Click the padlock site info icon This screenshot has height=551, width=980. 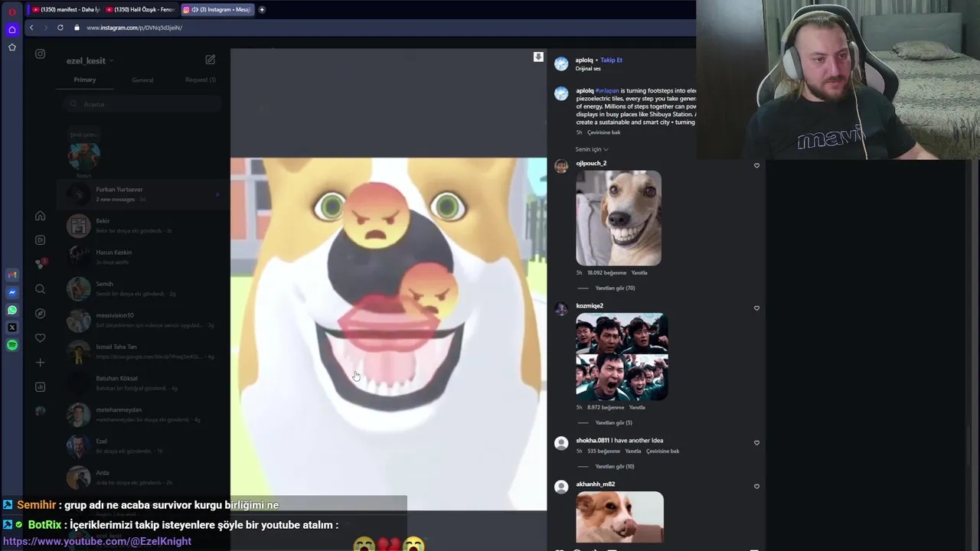(x=77, y=28)
